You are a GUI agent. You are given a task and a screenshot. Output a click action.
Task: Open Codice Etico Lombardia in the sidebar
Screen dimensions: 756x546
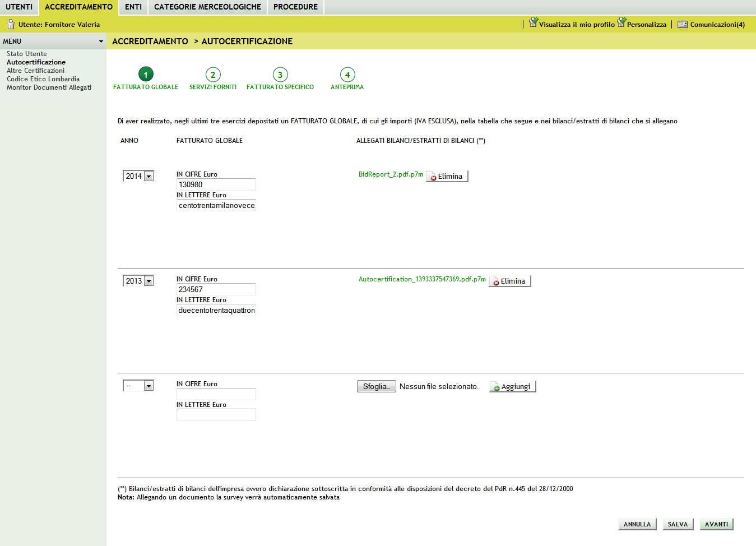click(43, 79)
